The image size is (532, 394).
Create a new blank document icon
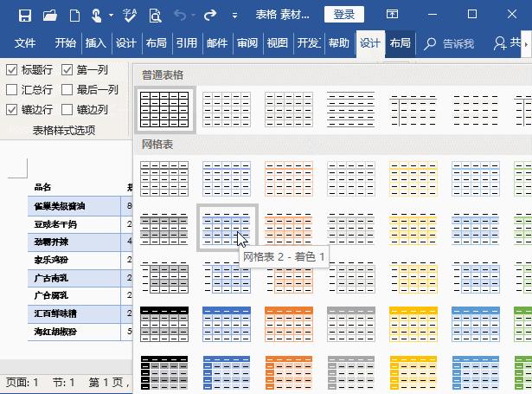tap(74, 15)
